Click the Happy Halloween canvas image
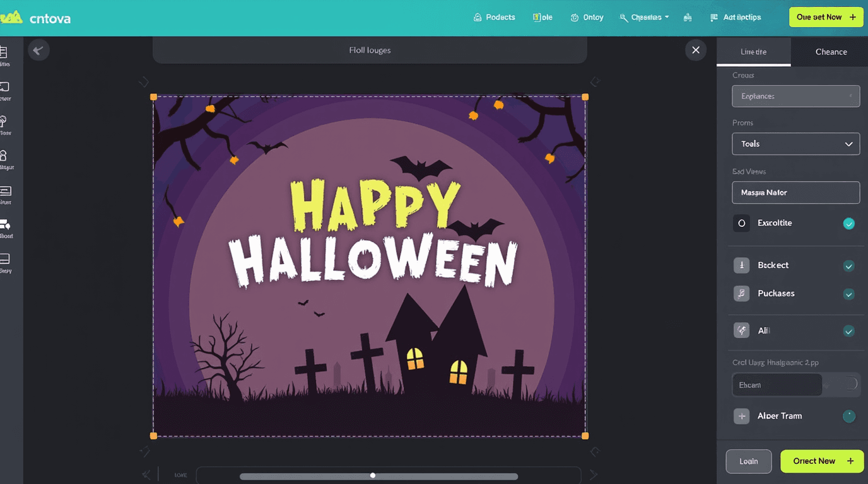868x484 pixels. (x=370, y=267)
